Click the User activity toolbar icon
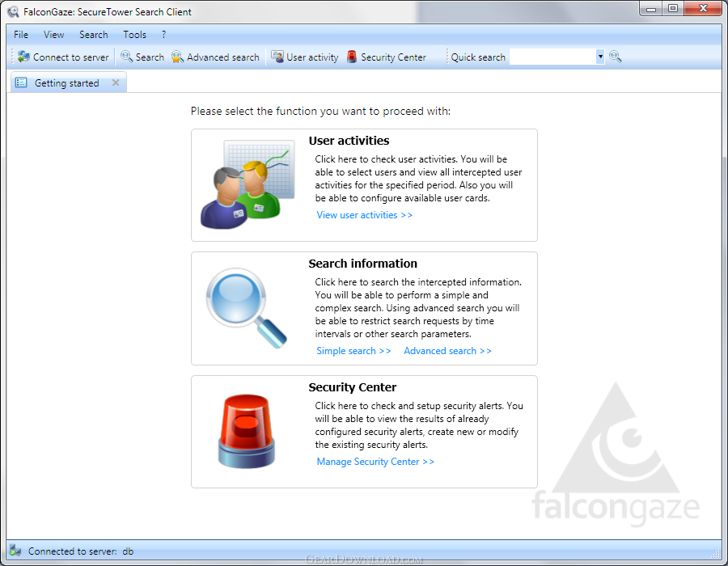 tap(277, 57)
